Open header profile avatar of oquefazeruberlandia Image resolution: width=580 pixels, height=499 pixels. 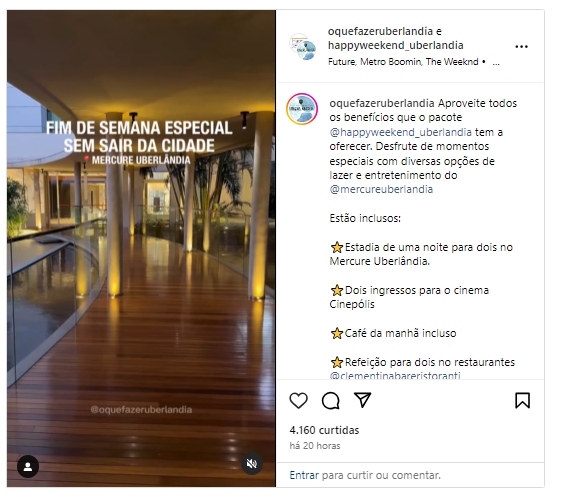tap(303, 47)
